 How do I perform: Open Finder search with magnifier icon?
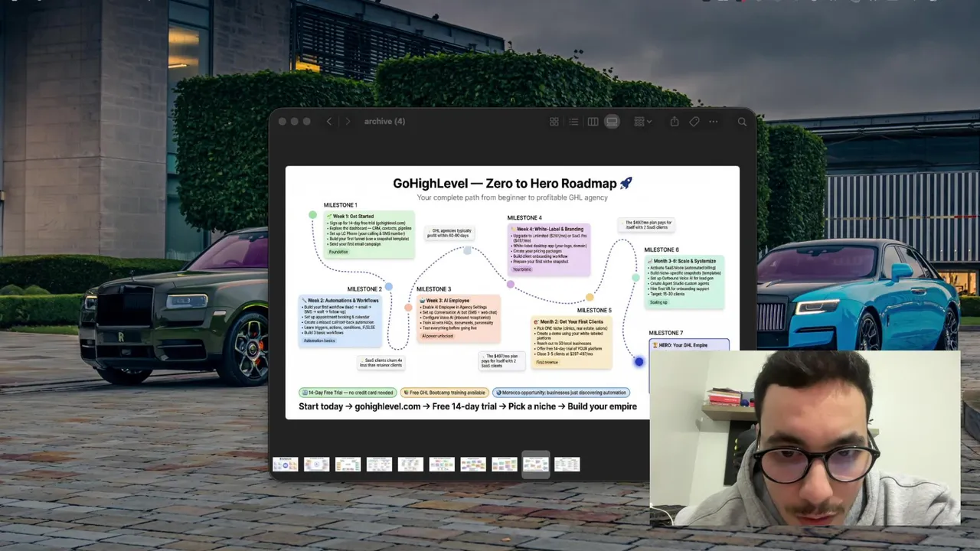coord(742,122)
